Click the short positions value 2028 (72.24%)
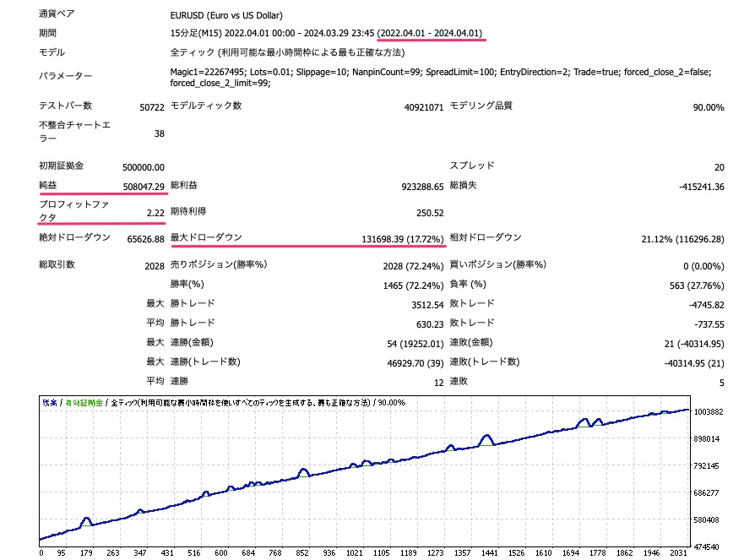The height and width of the screenshot is (560, 744). (x=413, y=266)
